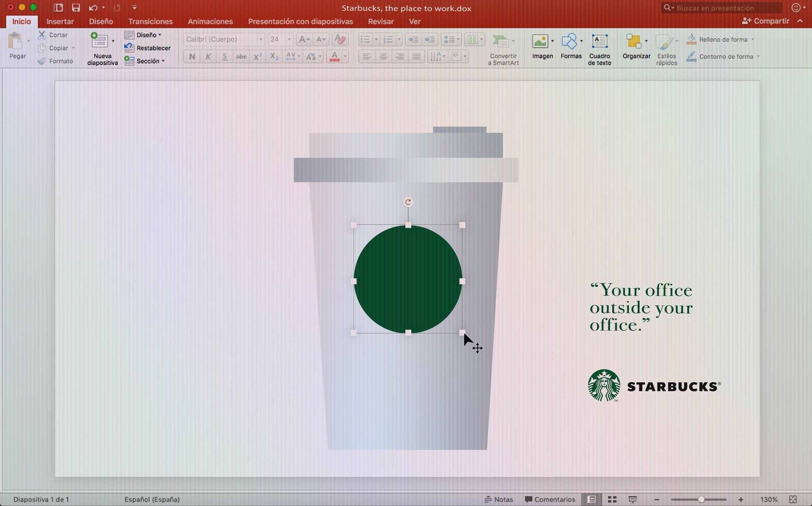
Task: Open the Insertar ribbon tab
Action: click(60, 21)
